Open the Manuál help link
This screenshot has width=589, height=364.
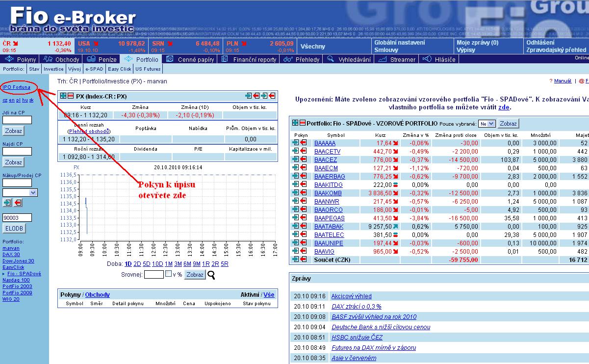pos(563,81)
